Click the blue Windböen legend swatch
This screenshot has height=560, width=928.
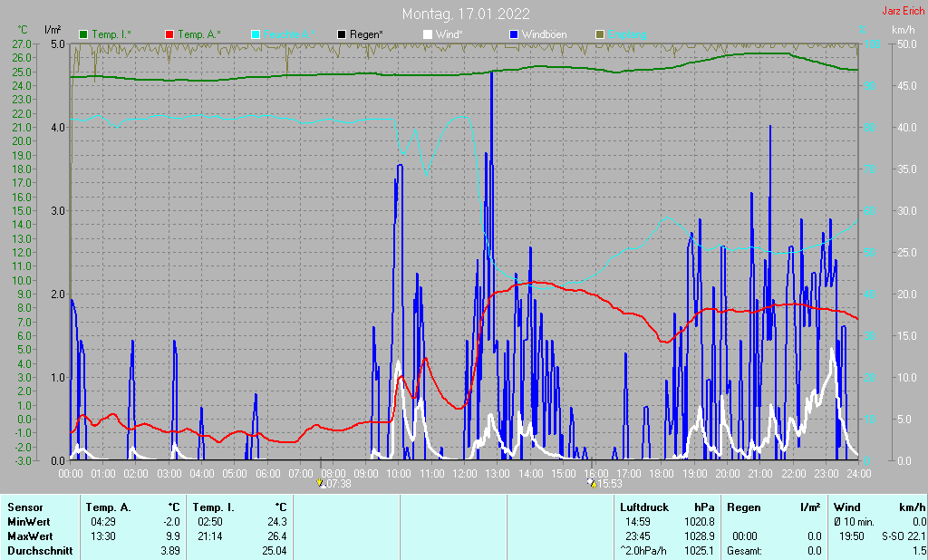(514, 34)
